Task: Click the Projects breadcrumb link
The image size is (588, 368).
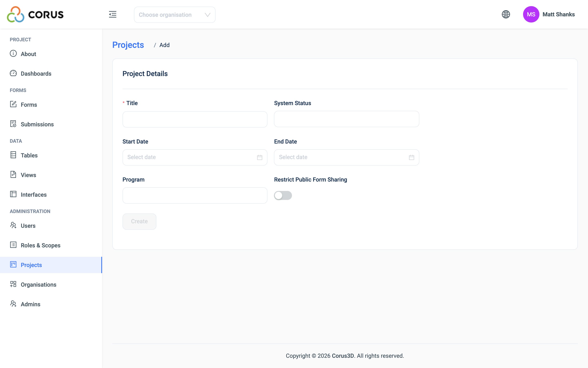Action: [128, 45]
